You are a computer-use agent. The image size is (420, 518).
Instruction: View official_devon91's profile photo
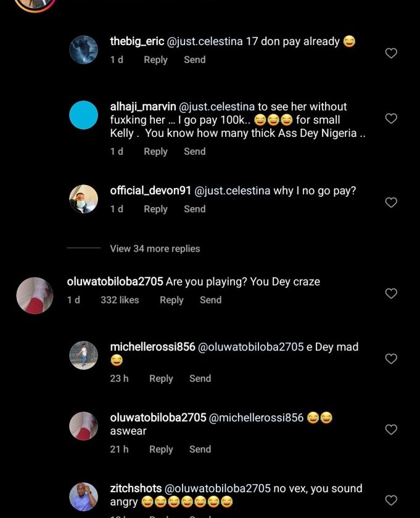coord(83,199)
